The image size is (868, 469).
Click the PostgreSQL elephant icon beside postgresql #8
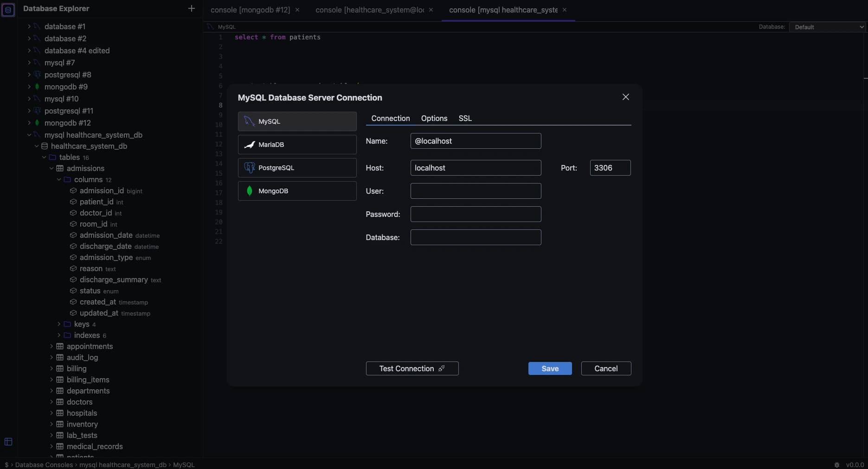[x=38, y=75]
